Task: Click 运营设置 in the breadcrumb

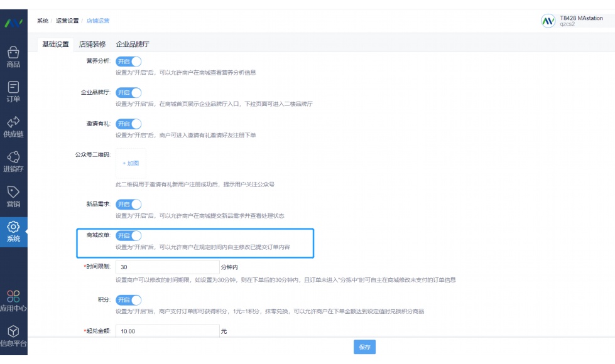Action: click(67, 21)
